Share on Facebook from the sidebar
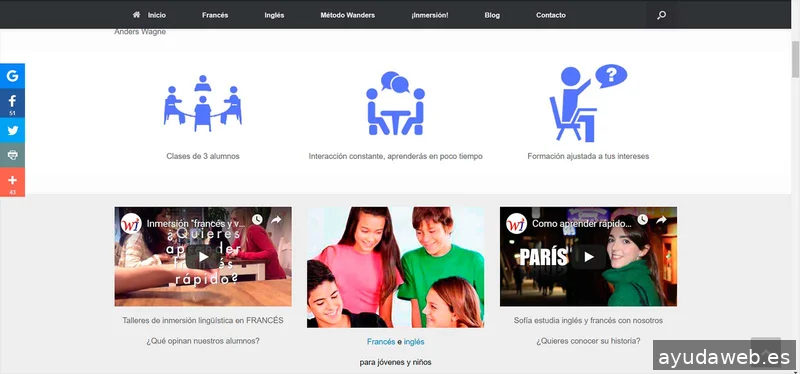 [x=12, y=103]
